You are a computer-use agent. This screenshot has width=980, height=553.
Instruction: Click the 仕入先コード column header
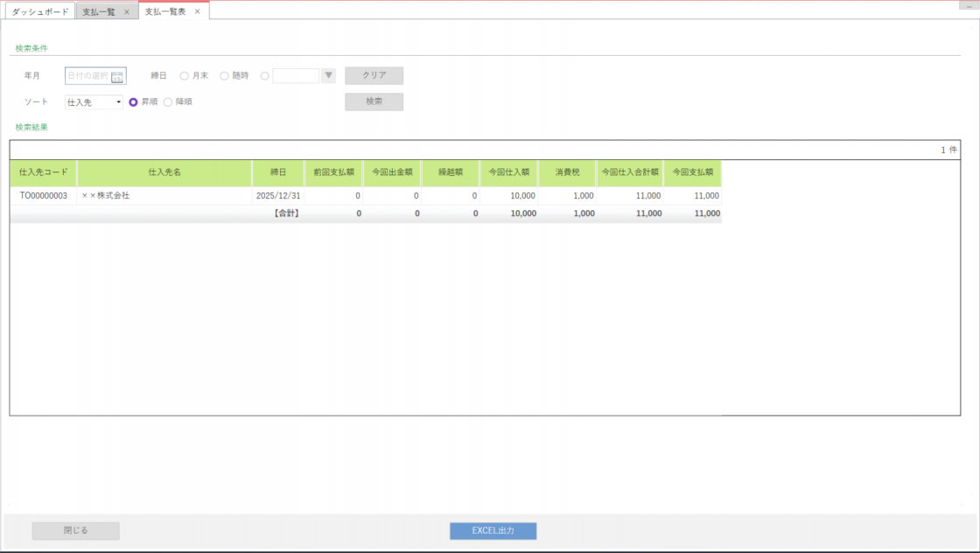click(43, 172)
